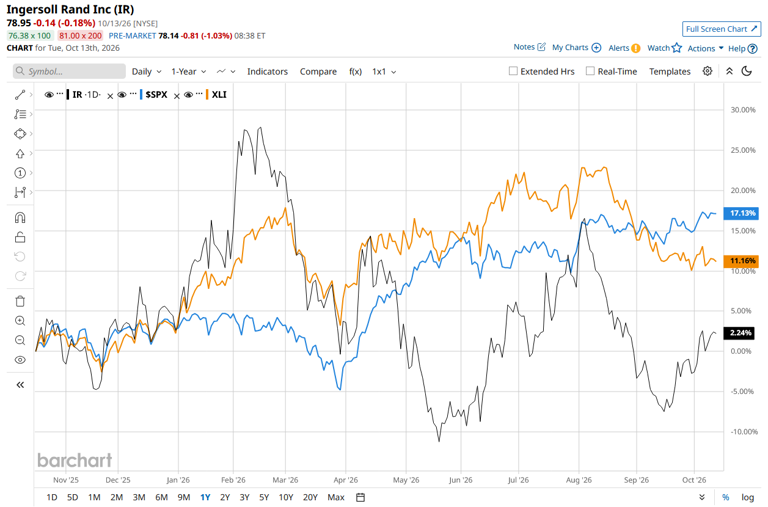Collapse the left drawing toolbar
Viewport: 768px width, 507px height.
20,385
